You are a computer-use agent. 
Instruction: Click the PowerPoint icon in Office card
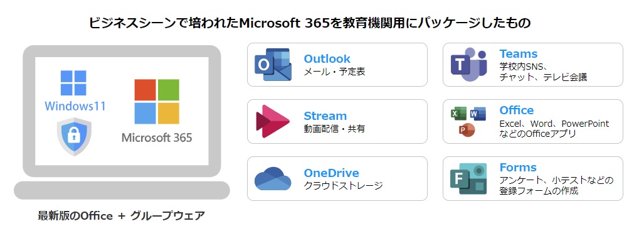tap(467, 131)
